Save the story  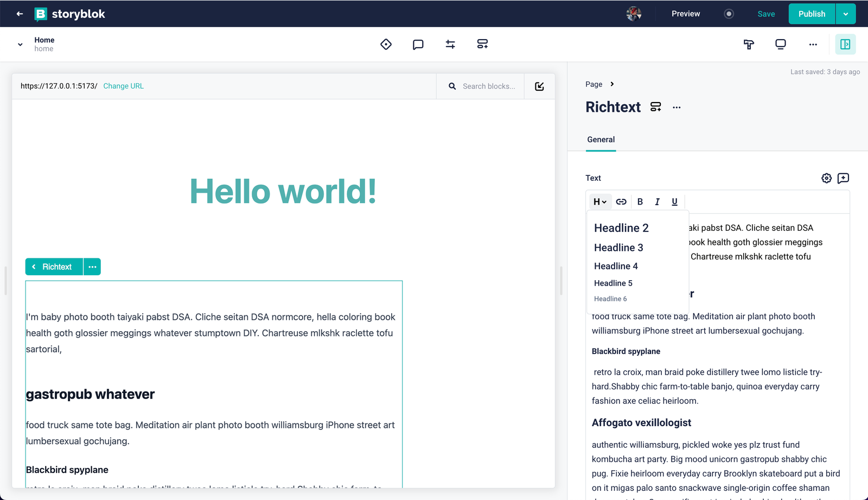click(x=766, y=14)
